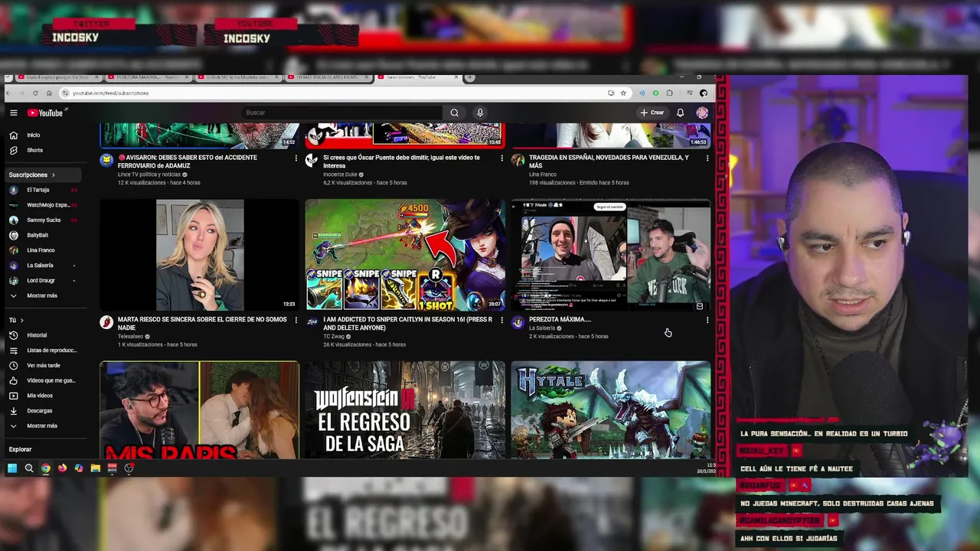This screenshot has height=551, width=980.
Task: Open the Tú section chevron
Action: tap(21, 320)
